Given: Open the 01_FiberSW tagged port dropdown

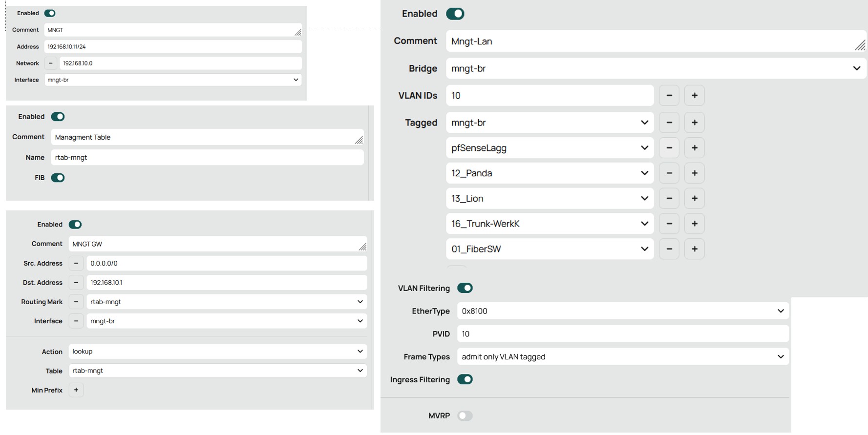Looking at the screenshot, I should (550, 249).
